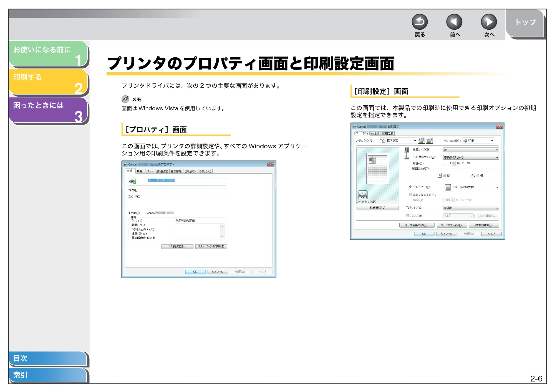Image resolution: width=555 pixels, height=392 pixels.
Task: Click the 標準に戻す button
Action: [x=484, y=225]
